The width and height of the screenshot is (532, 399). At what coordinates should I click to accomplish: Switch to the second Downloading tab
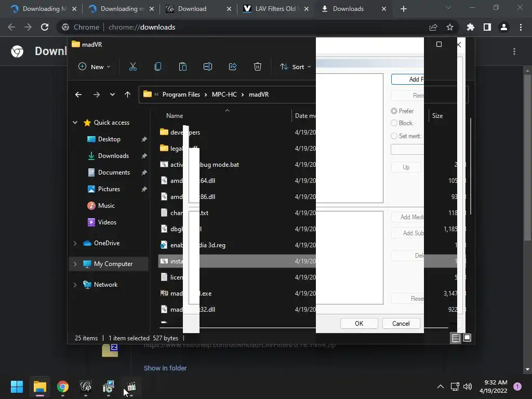(x=121, y=9)
